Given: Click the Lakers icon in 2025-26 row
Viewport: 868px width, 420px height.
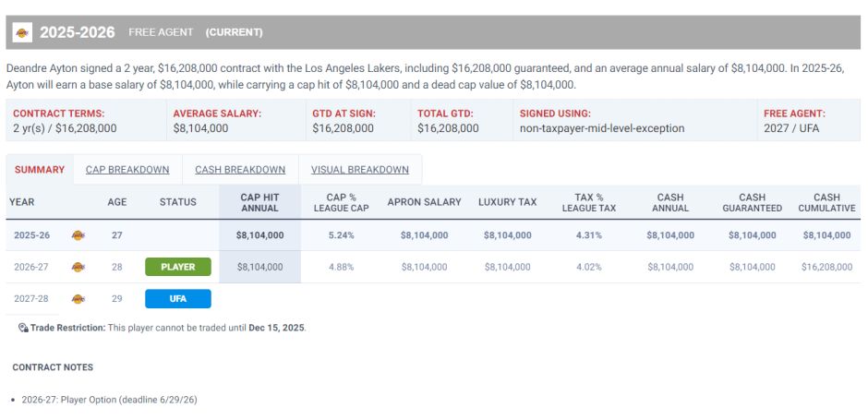Looking at the screenshot, I should (x=78, y=235).
